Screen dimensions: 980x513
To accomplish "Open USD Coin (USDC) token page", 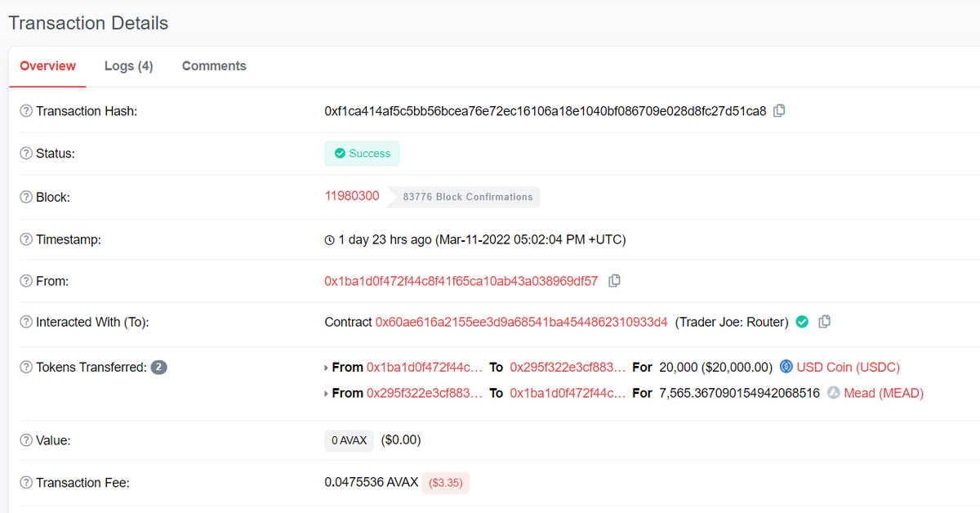I will 849,368.
